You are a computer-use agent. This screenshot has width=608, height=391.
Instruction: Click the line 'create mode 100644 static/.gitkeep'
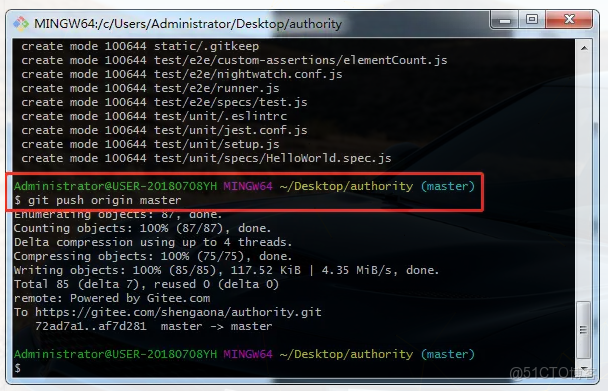click(x=140, y=46)
